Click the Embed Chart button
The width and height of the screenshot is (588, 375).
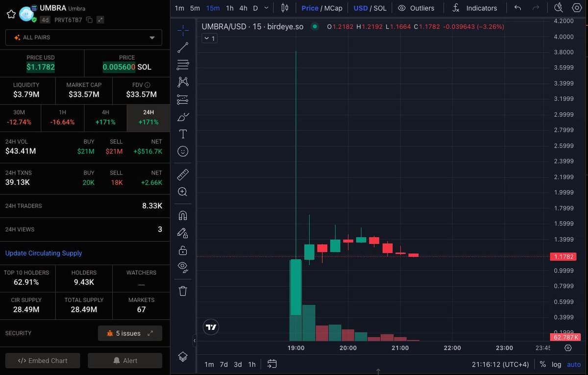43,361
